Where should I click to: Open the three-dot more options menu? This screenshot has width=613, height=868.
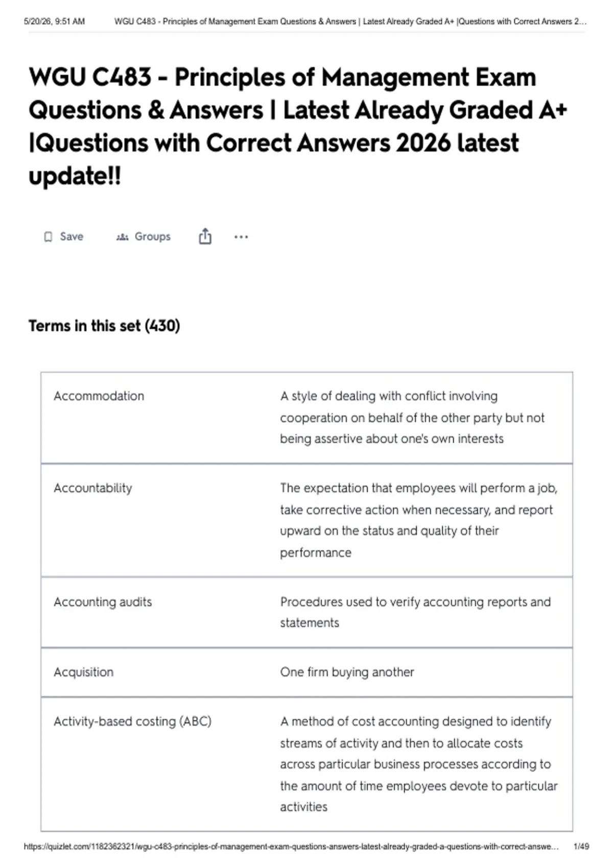241,237
